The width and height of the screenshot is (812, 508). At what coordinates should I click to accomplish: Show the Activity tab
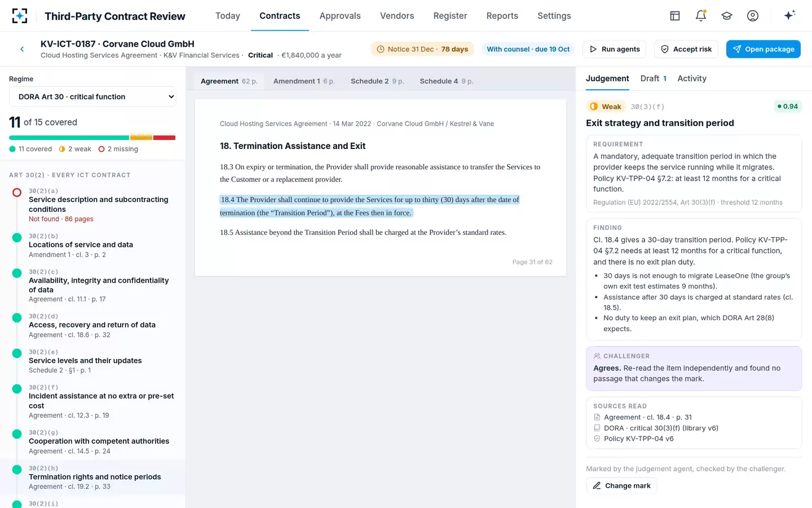(x=692, y=78)
